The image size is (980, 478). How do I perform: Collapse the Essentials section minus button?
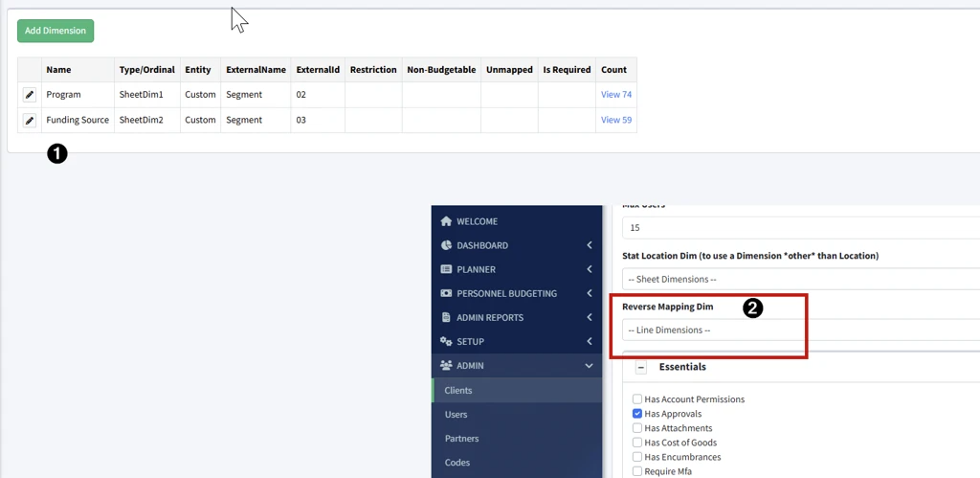pos(641,367)
